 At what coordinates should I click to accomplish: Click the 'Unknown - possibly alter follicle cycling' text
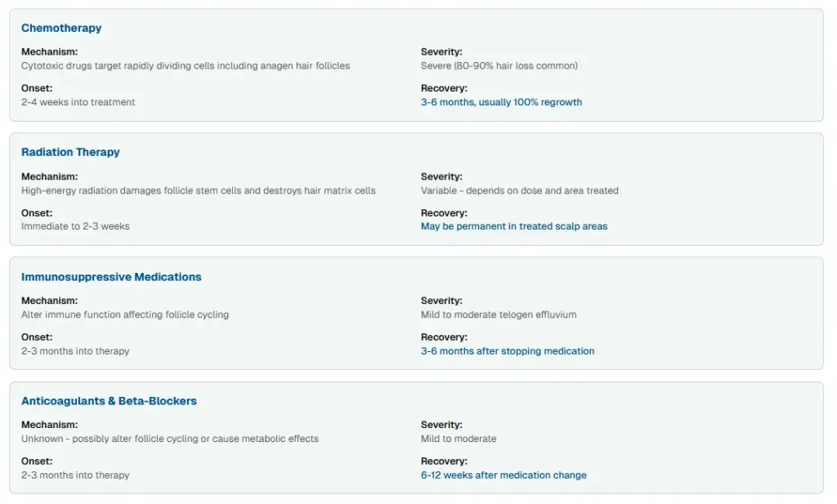click(x=170, y=439)
